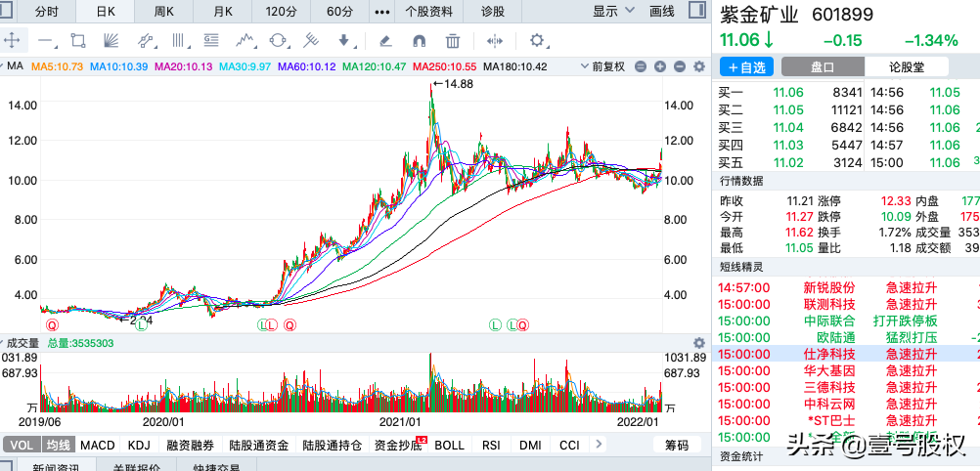Open the 前复权 adjustment dropdown
Viewport: 980px width, 471px height.
[602, 66]
